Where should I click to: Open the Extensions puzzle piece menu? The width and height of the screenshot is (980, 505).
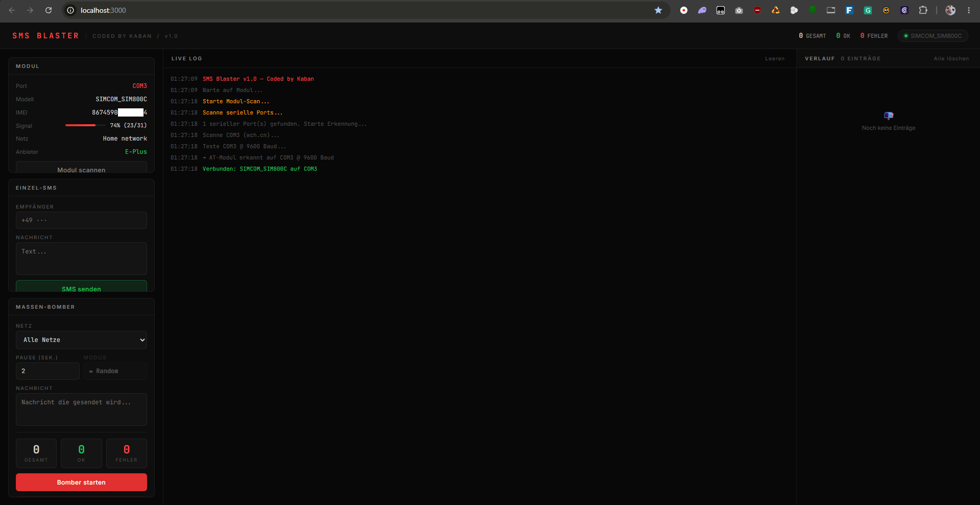click(x=923, y=10)
